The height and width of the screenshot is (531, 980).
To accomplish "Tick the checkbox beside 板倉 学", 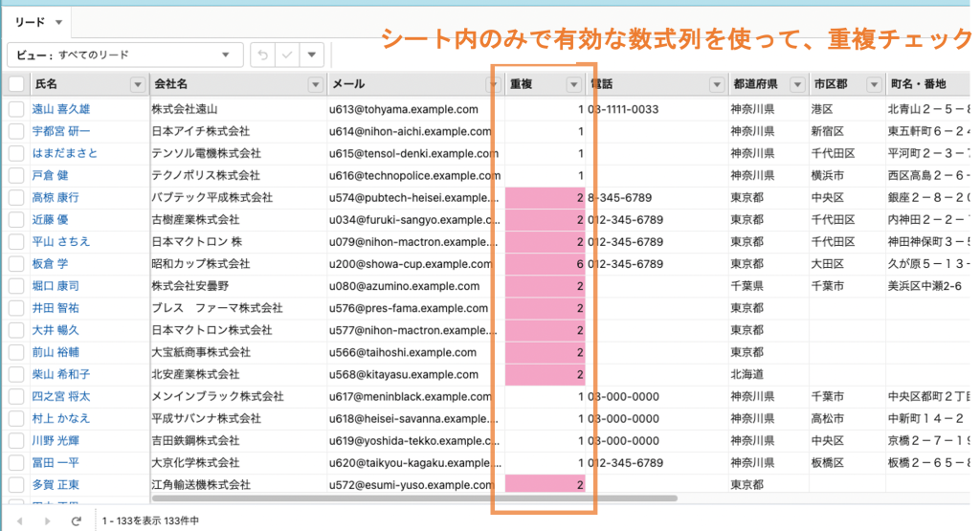I will [x=16, y=263].
